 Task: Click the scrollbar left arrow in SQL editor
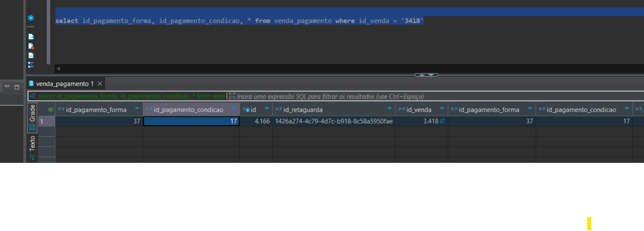point(58,69)
